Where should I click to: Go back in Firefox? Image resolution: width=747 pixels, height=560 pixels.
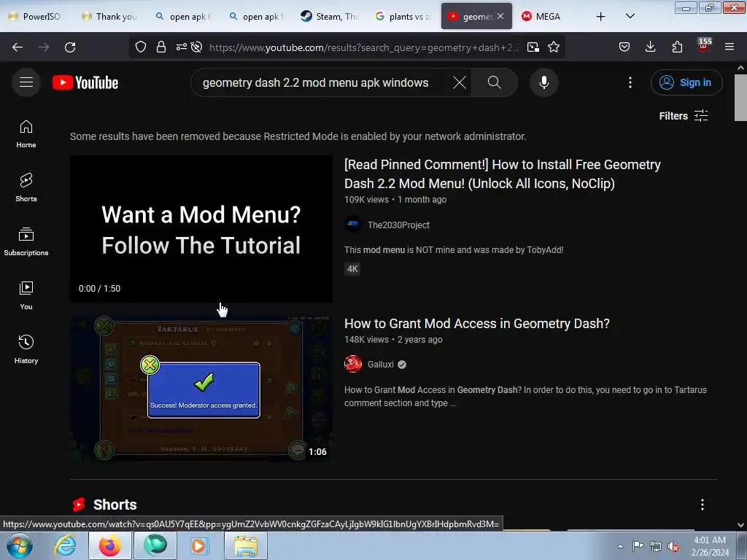click(x=18, y=47)
